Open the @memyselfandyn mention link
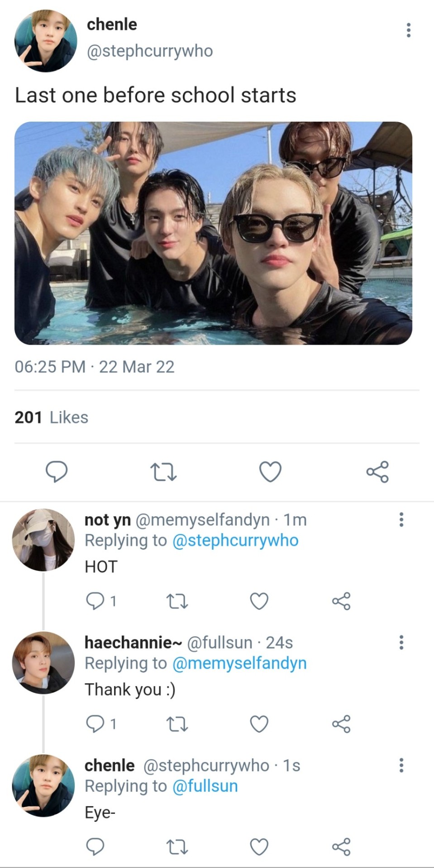434x868 pixels. click(239, 664)
